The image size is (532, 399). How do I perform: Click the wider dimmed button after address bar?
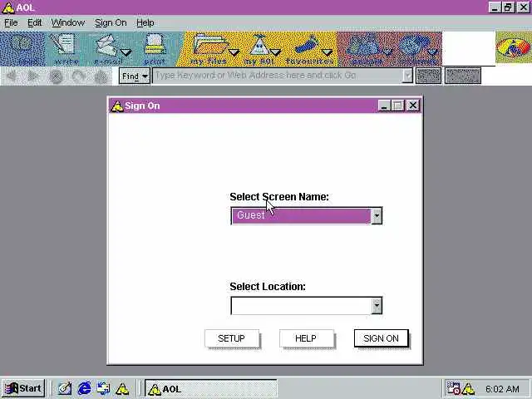[x=463, y=76]
